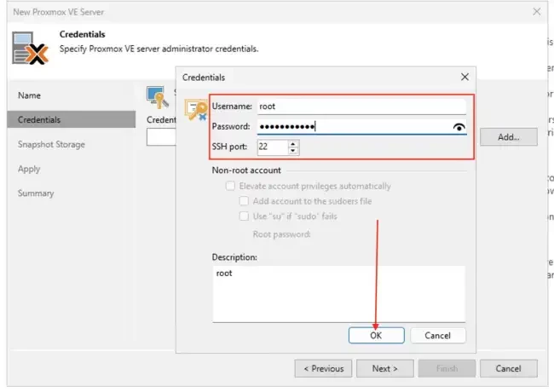Click the 'Password:' label
The width and height of the screenshot is (554, 392).
pos(231,126)
